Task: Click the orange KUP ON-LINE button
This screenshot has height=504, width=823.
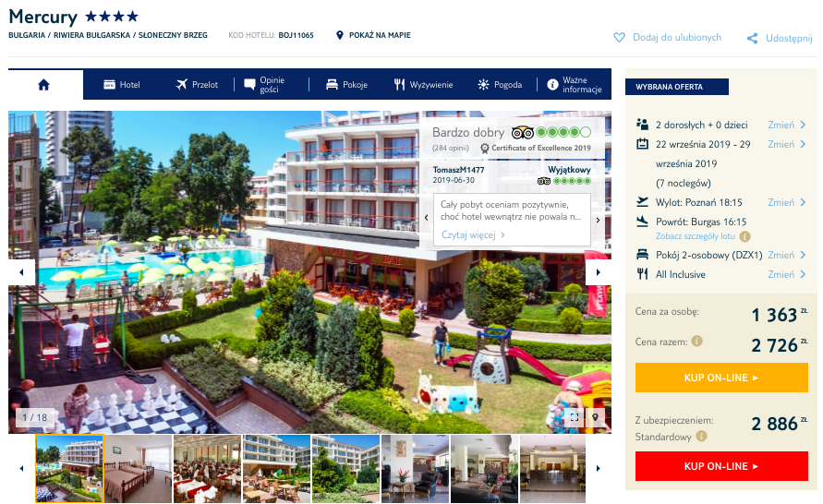Action: [721, 378]
